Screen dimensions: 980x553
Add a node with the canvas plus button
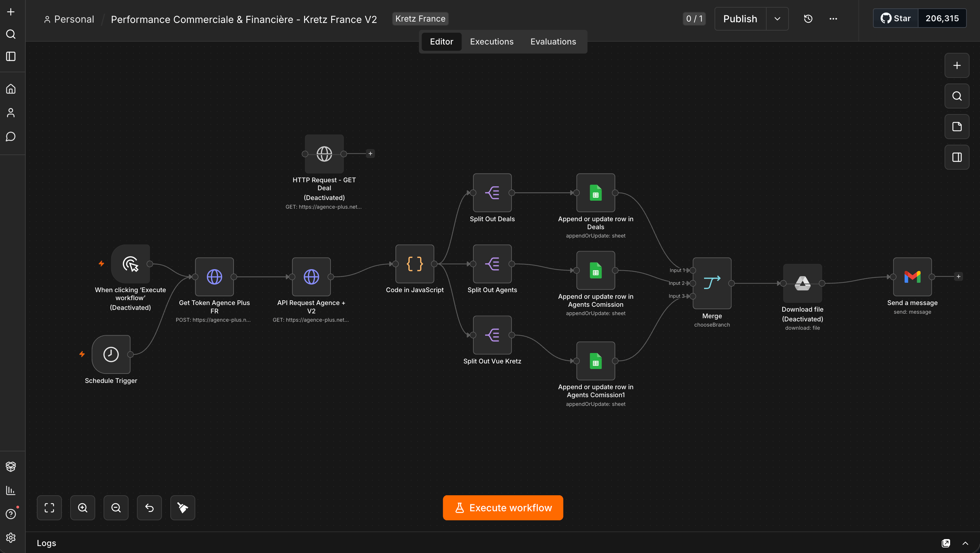coord(957,65)
